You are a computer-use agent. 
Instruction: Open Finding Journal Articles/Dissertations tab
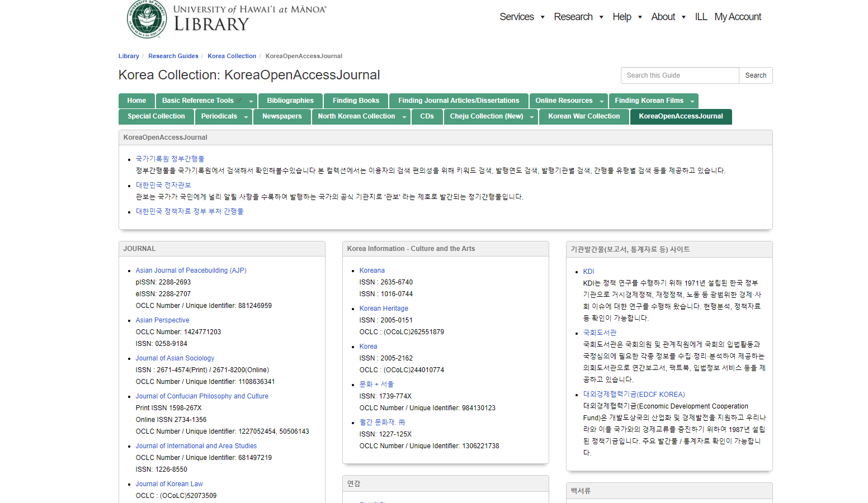point(459,101)
